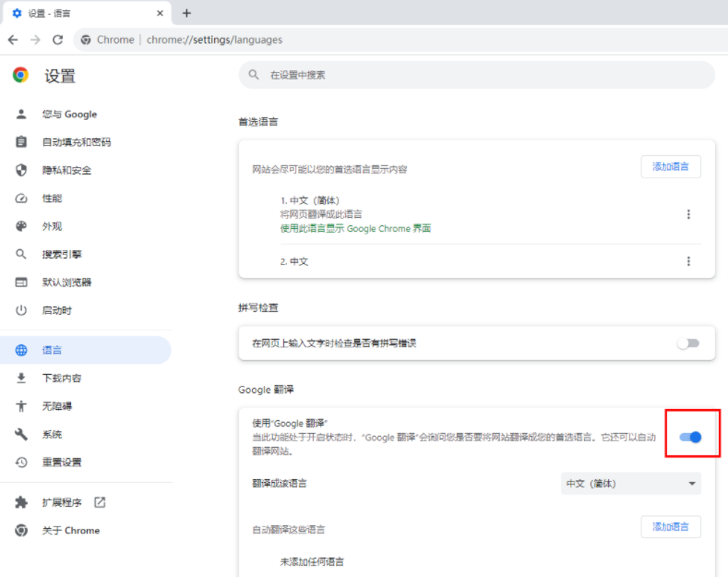Close the 设置 - 语言 tab
The height and width of the screenshot is (577, 728).
(x=160, y=13)
